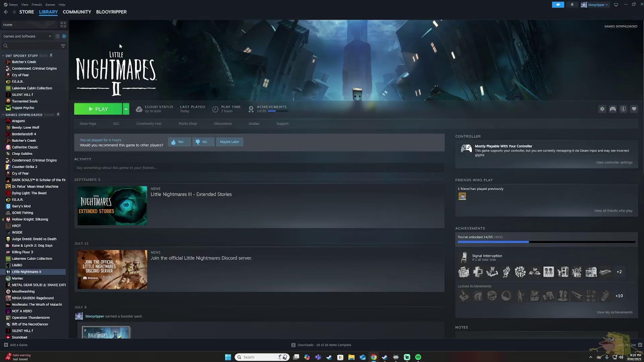Screen dimensions: 644x362
Task: Choose Maybe Later on recommendation prompt
Action: pyautogui.click(x=229, y=142)
